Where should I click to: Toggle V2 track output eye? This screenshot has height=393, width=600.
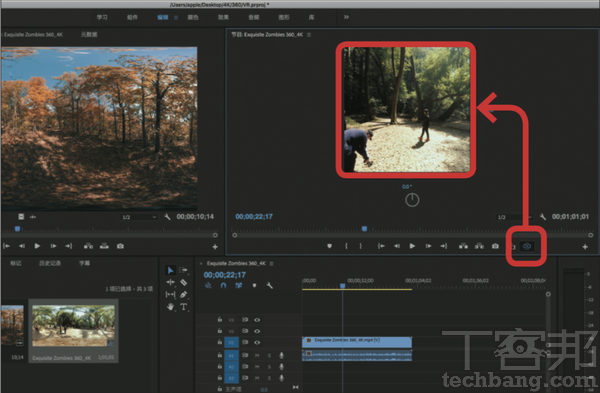tap(257, 331)
